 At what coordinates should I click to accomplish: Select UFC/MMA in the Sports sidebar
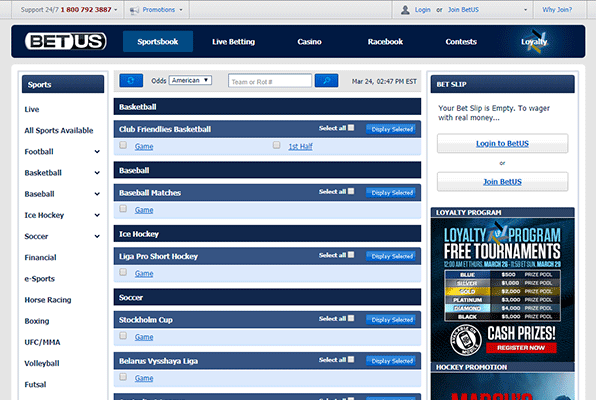42,342
